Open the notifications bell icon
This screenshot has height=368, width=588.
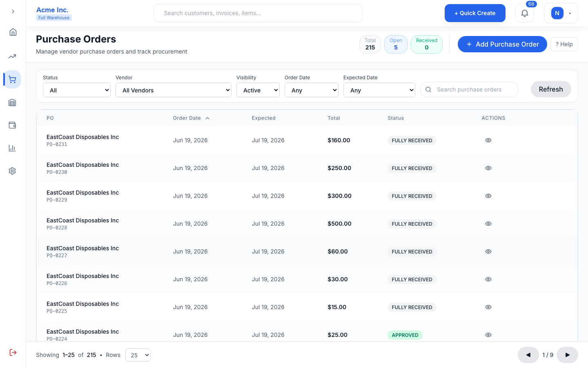[x=525, y=13]
